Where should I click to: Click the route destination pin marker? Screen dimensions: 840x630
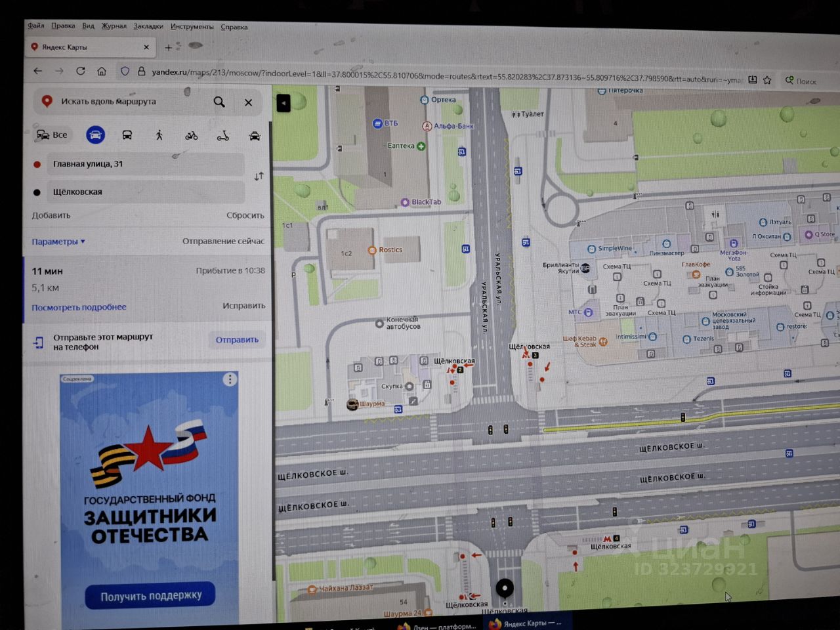click(x=505, y=589)
